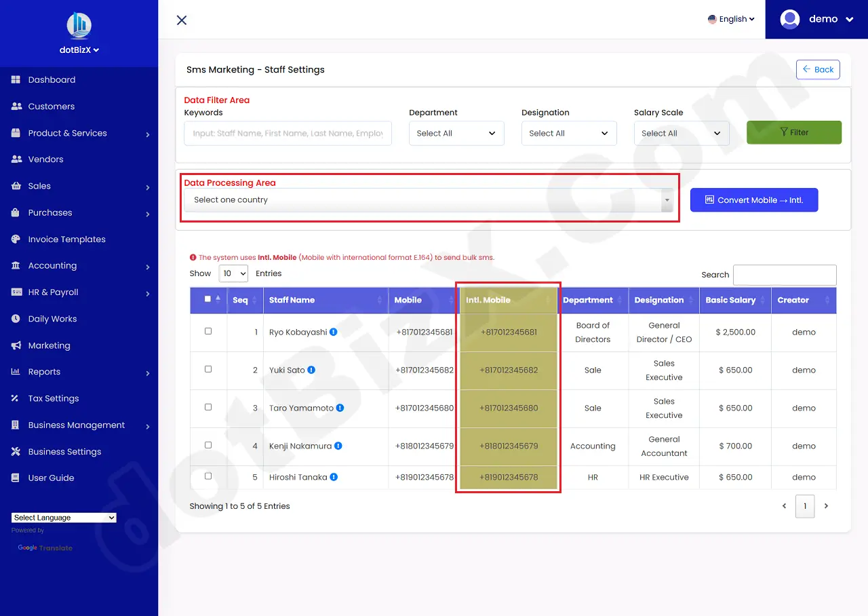Click the Marketing megaphone icon
This screenshot has width=868, height=616.
pyautogui.click(x=16, y=346)
